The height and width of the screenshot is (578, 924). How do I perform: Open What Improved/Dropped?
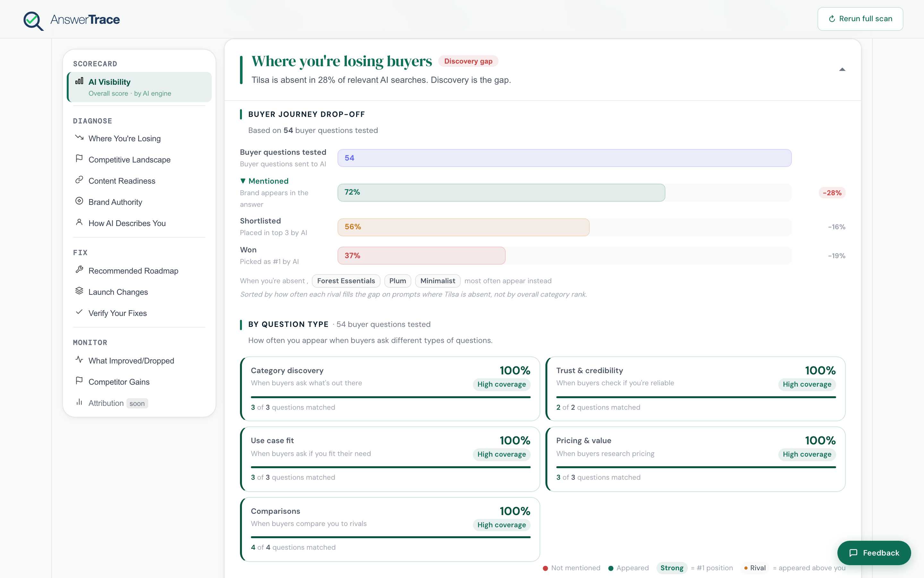point(139,361)
